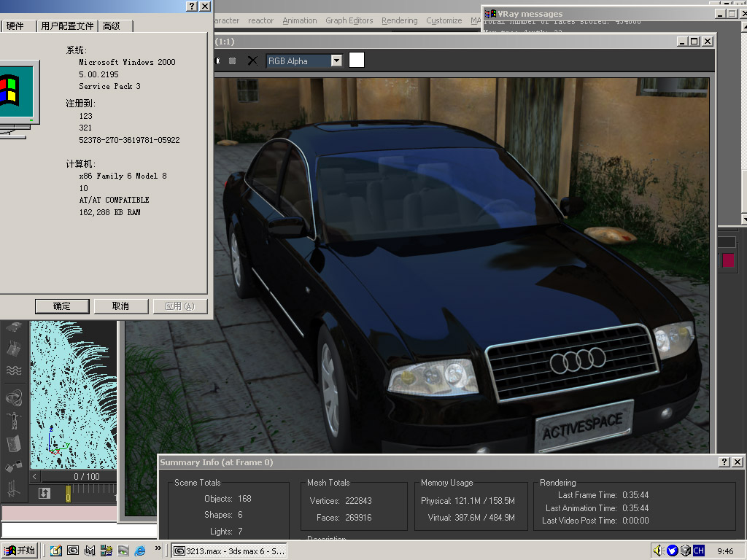This screenshot has height=560, width=747.
Task: Click the CH language indicator
Action: tap(698, 551)
